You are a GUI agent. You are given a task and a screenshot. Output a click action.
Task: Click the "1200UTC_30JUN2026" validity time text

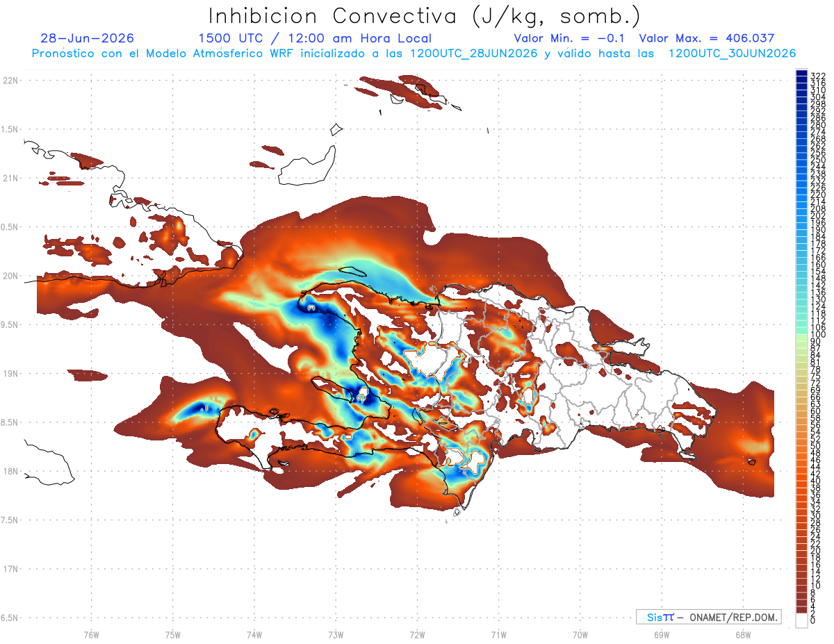(732, 53)
